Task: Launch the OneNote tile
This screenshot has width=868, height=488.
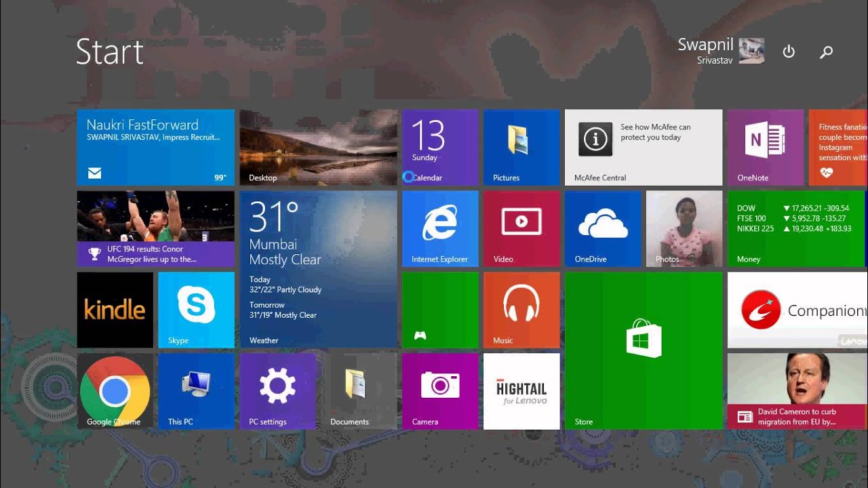Action: tap(766, 147)
